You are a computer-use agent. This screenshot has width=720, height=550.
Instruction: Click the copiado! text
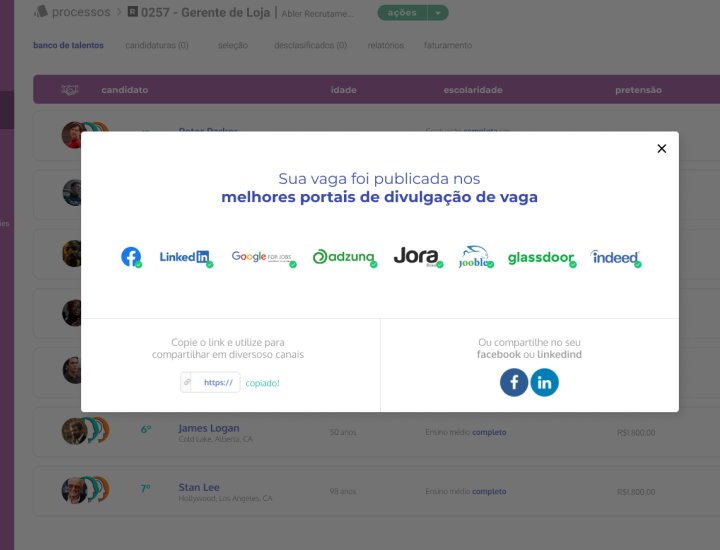click(x=262, y=383)
